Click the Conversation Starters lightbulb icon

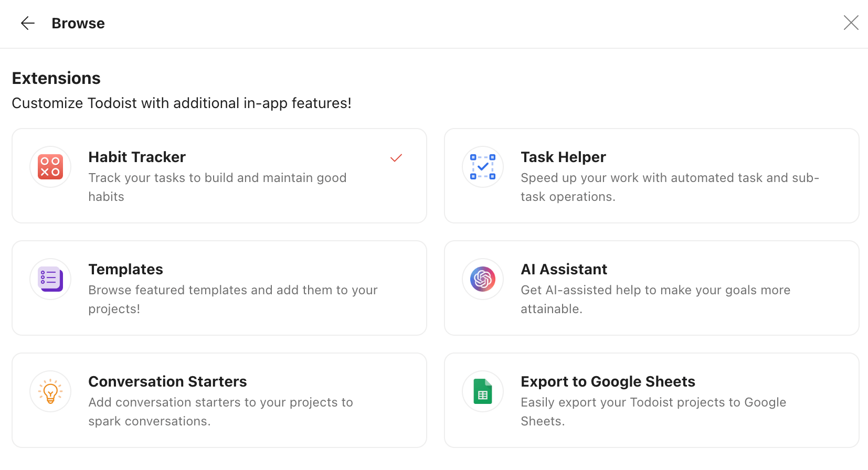50,391
